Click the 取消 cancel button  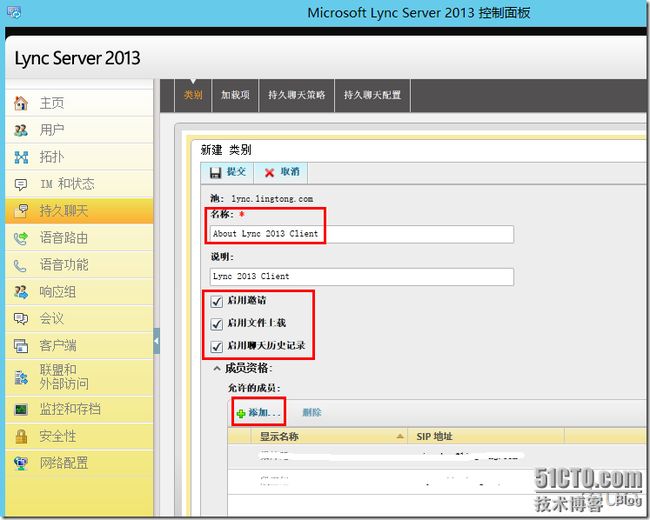point(281,173)
